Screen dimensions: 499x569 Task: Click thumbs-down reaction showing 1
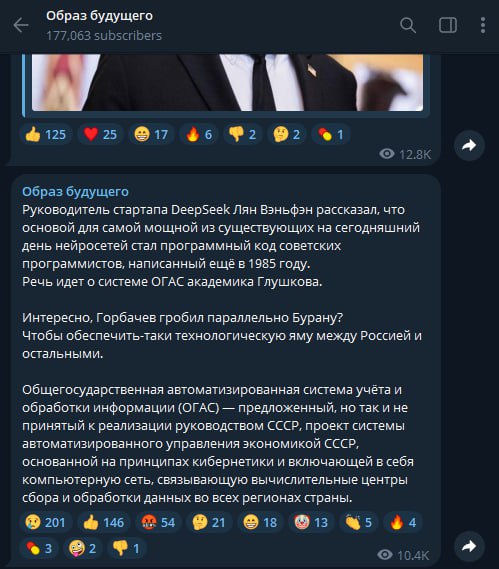click(126, 548)
